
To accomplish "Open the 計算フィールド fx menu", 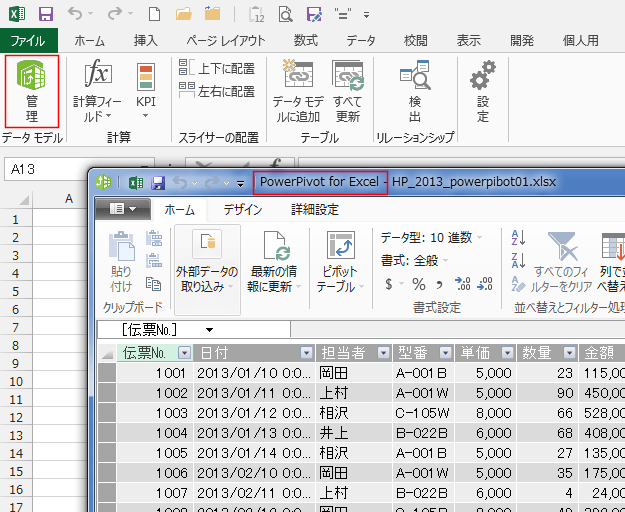I will pyautogui.click(x=97, y=92).
